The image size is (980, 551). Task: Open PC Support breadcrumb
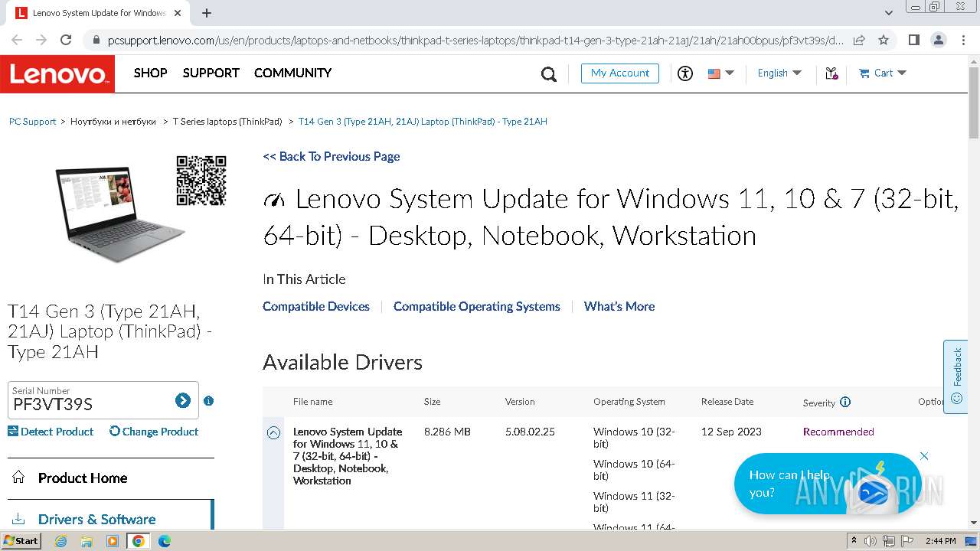(x=32, y=122)
